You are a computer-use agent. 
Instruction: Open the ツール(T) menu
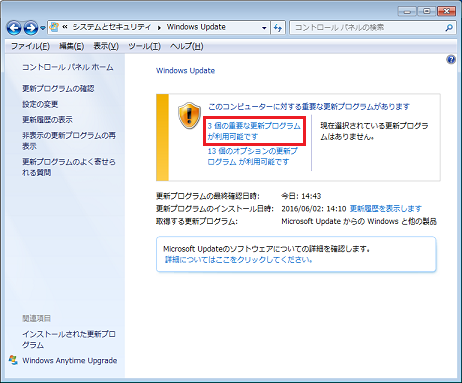[145, 46]
